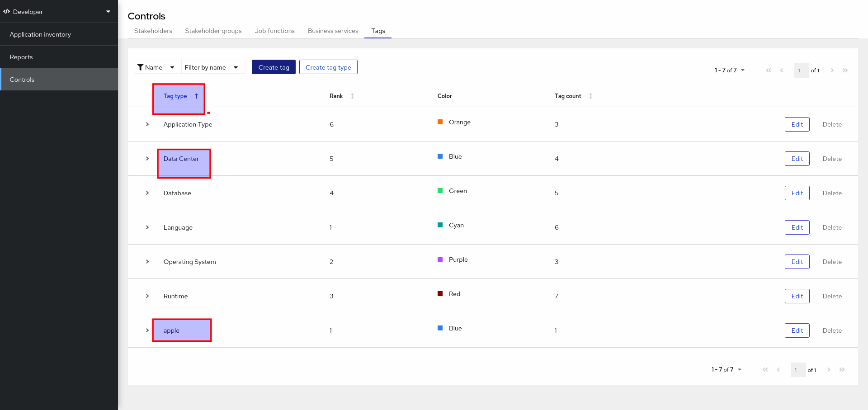Open top items-per-page 1-7 of 7 dropdown
Viewport: 868px width, 410px height.
729,70
